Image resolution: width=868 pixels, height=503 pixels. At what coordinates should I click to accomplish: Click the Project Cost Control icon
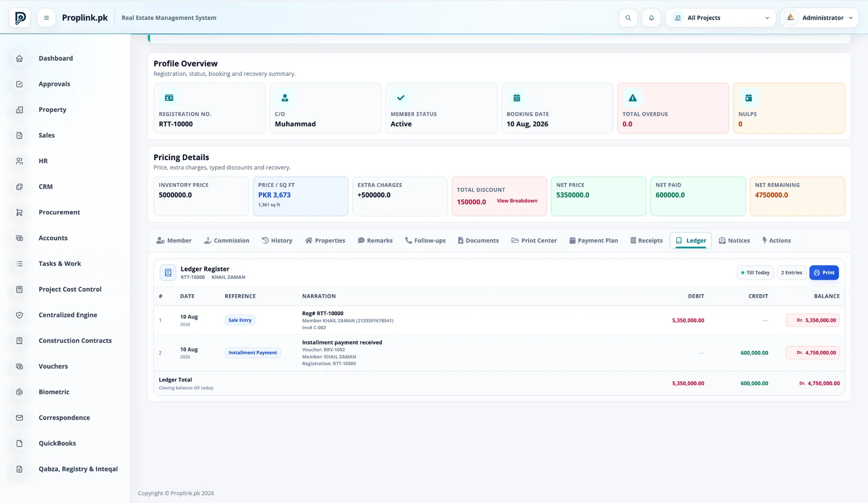pos(20,290)
